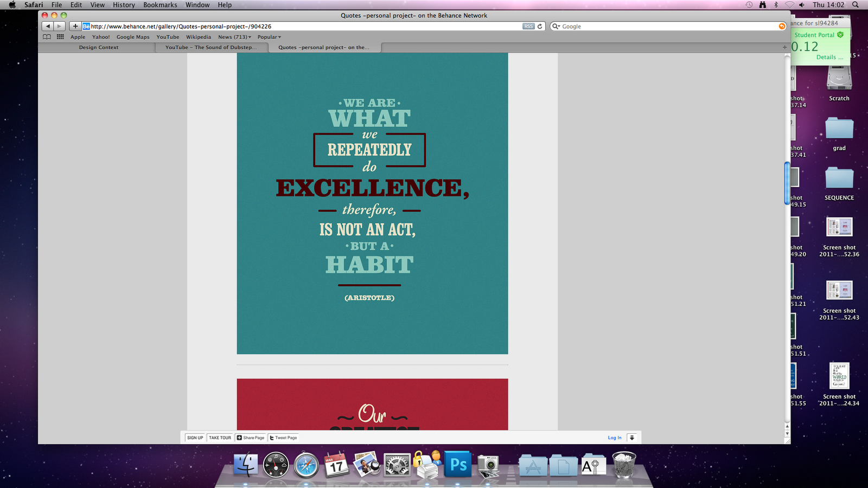Open the File menu
Image resolution: width=868 pixels, height=488 pixels.
56,5
